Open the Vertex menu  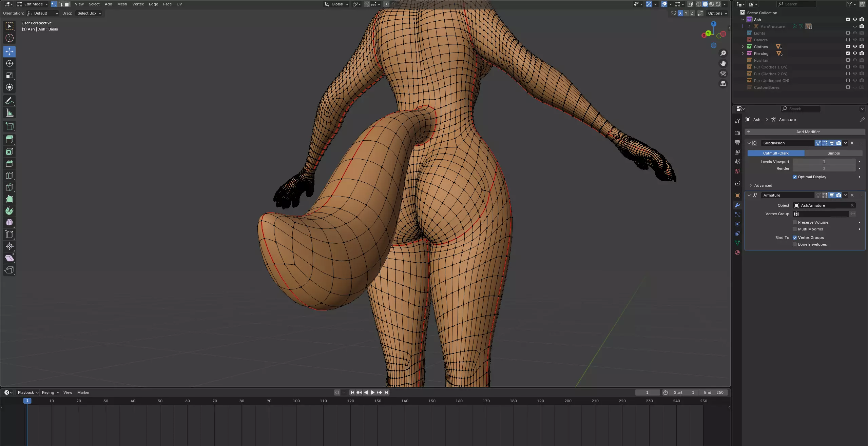(x=138, y=4)
